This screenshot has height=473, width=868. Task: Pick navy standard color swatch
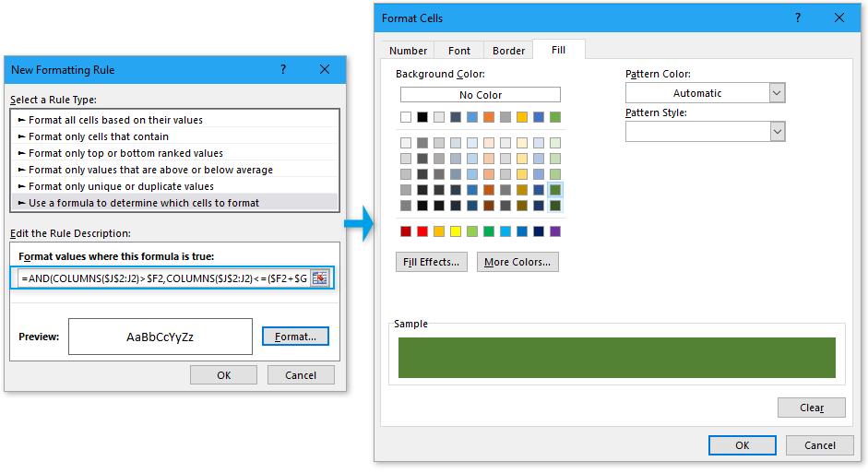pos(539,231)
